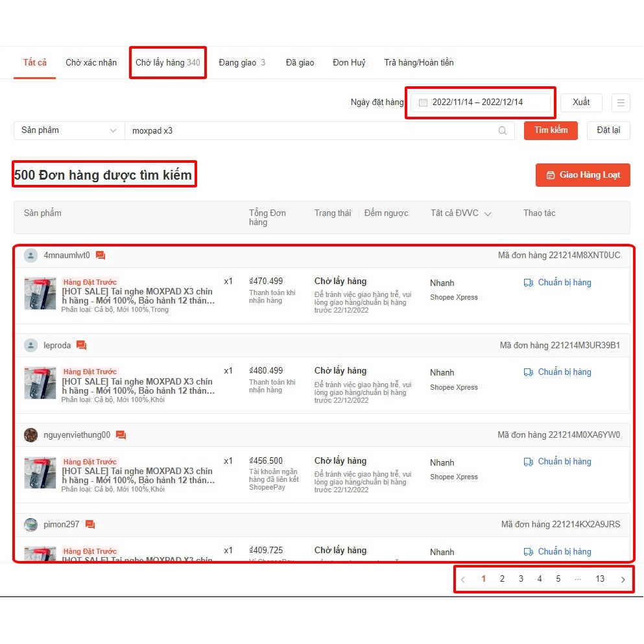Click username pimon297
Viewport: 644px width, 644px height.
(x=61, y=525)
